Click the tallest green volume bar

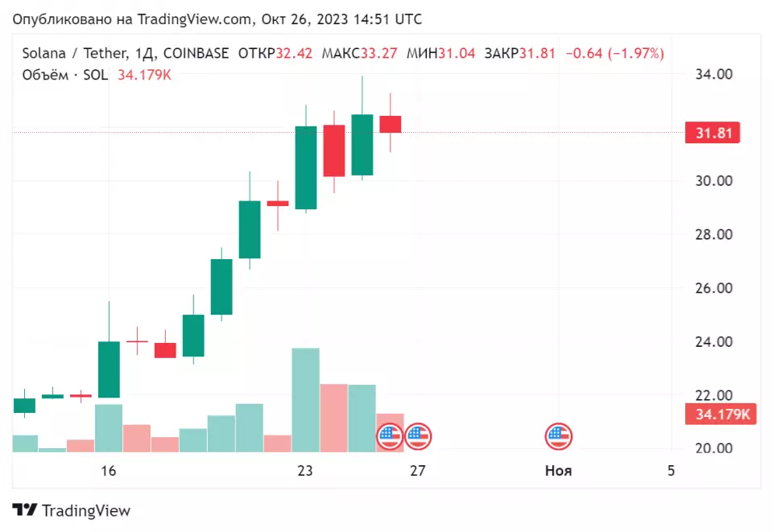306,400
